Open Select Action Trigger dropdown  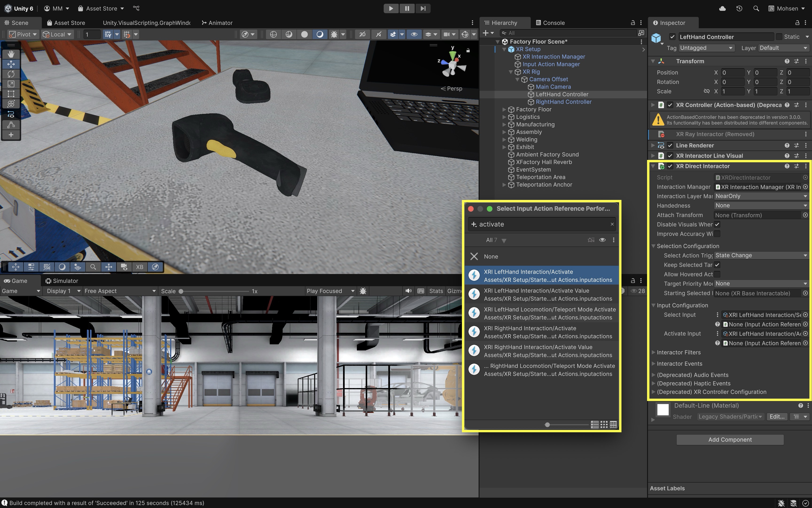pyautogui.click(x=761, y=255)
